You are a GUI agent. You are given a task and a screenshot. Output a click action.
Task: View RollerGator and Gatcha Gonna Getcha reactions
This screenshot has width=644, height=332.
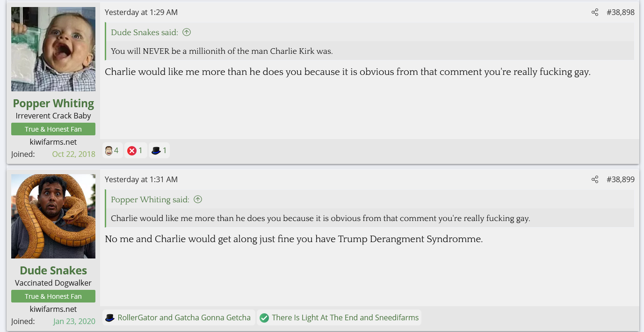tap(184, 318)
